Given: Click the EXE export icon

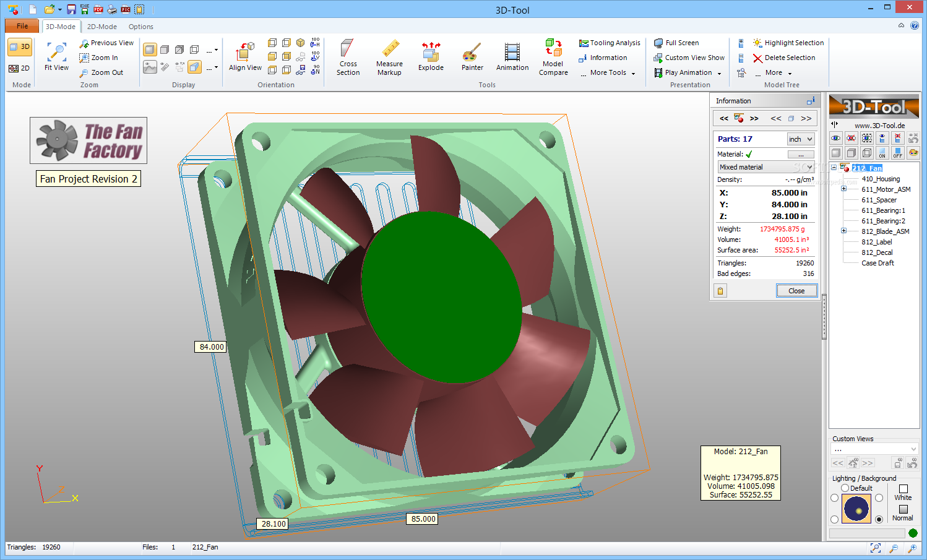Looking at the screenshot, I should [85, 9].
